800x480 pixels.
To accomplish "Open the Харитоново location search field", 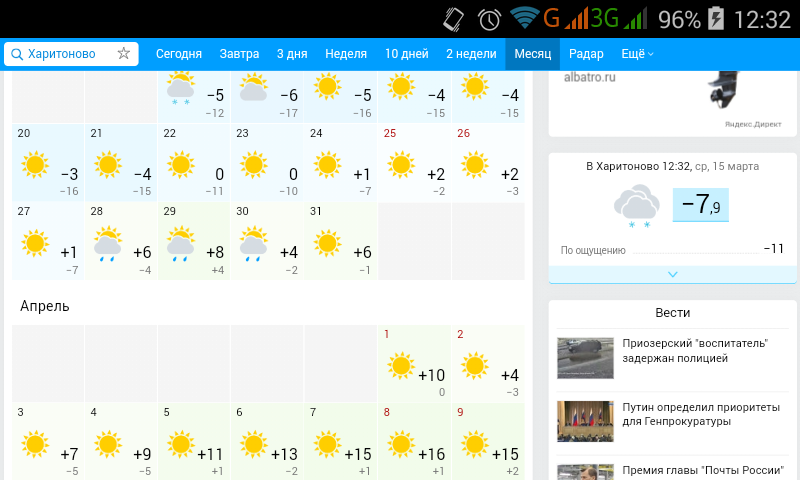I will [x=71, y=54].
